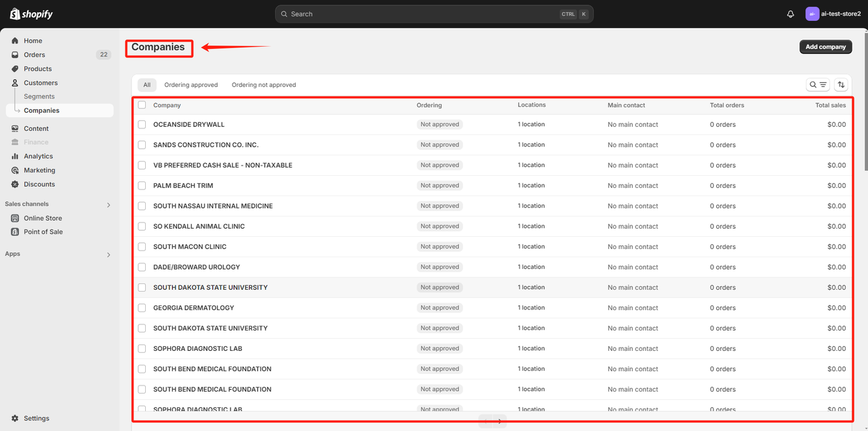Tick the SANDS CONSTRUCTION CO. INC. checkbox
The width and height of the screenshot is (868, 431).
coord(142,145)
